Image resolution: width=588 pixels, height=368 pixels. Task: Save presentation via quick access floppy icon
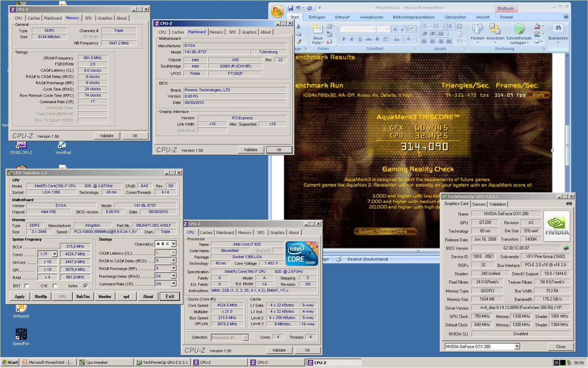point(291,8)
